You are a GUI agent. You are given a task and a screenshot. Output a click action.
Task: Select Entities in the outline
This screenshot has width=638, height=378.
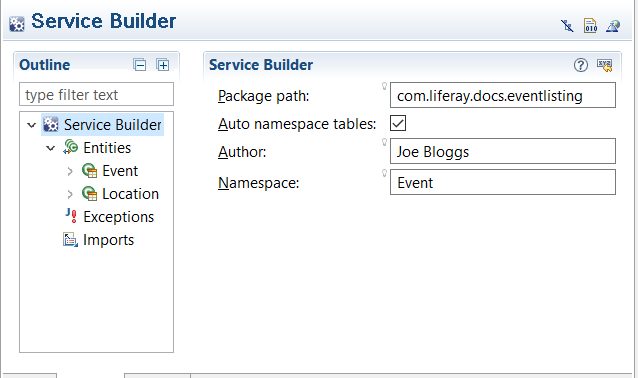107,148
